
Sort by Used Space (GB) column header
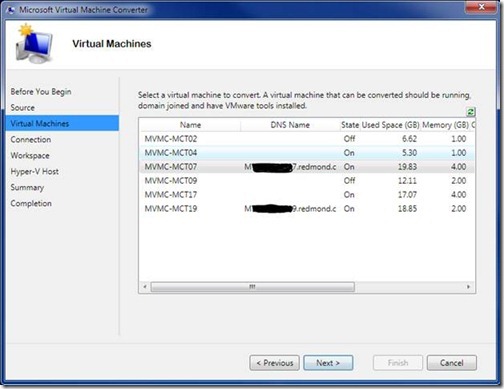pyautogui.click(x=390, y=125)
